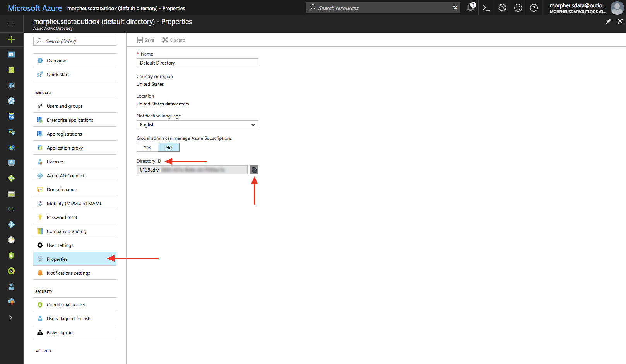Open Azure AD Connect
This screenshot has height=364, width=626.
(x=75, y=176)
